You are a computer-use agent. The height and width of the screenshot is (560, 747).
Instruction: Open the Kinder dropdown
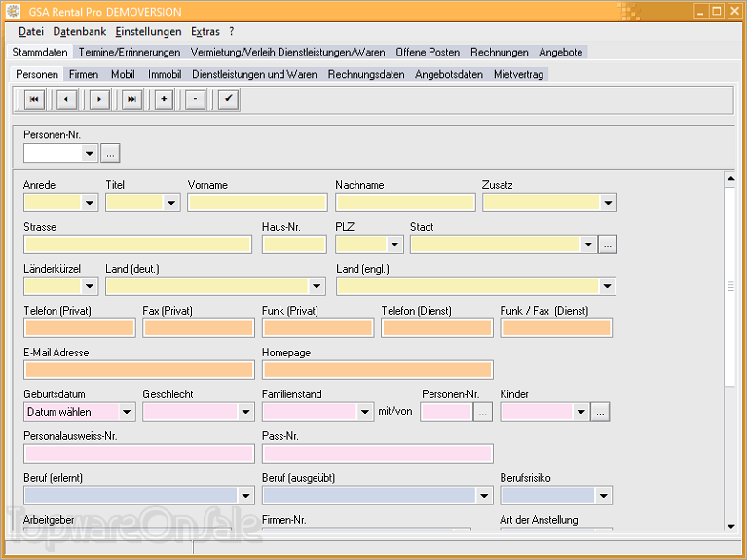coord(580,412)
